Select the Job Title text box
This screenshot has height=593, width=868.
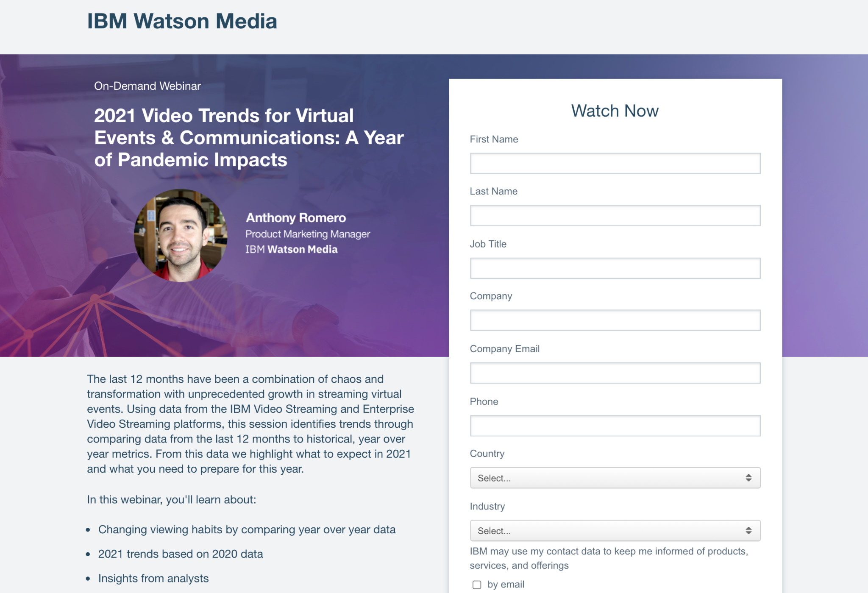615,268
